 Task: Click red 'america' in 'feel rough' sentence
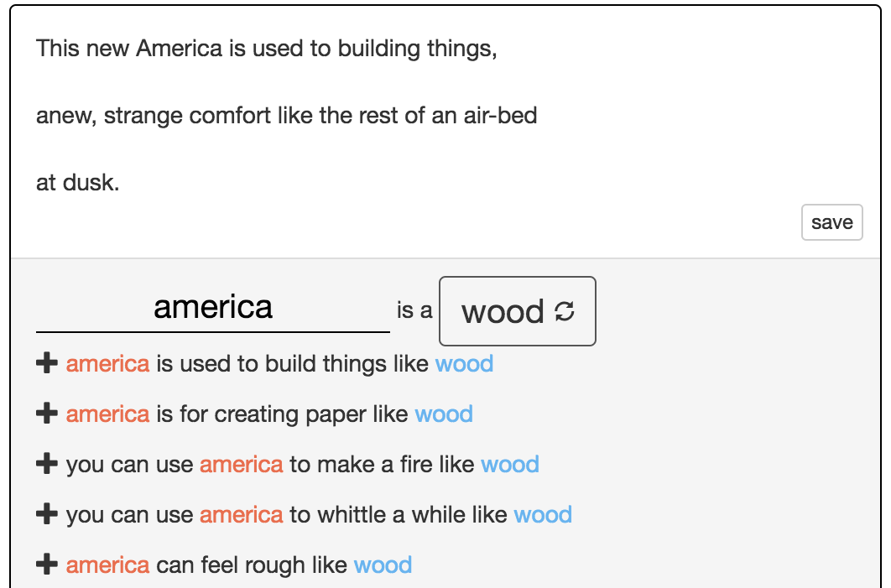coord(107,565)
